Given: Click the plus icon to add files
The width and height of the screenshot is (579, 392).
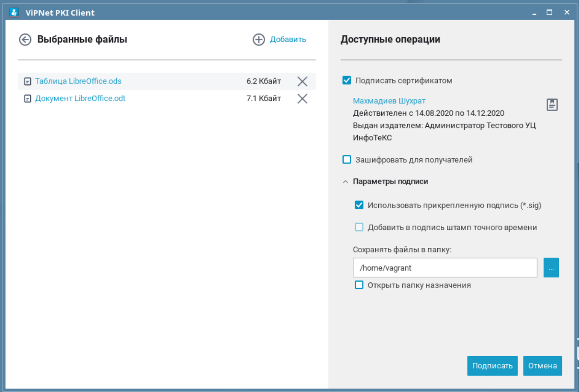Looking at the screenshot, I should click(259, 40).
